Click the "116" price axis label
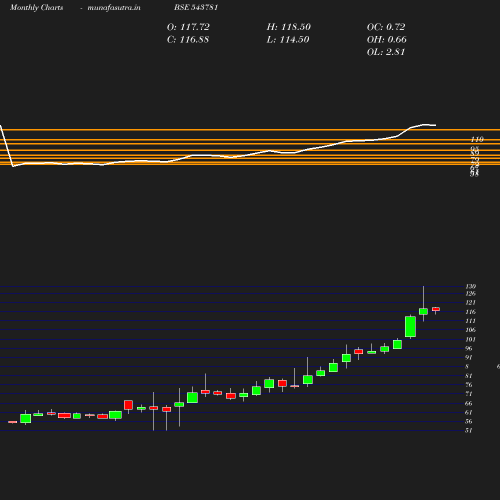The width and height of the screenshot is (500, 500). tap(471, 312)
